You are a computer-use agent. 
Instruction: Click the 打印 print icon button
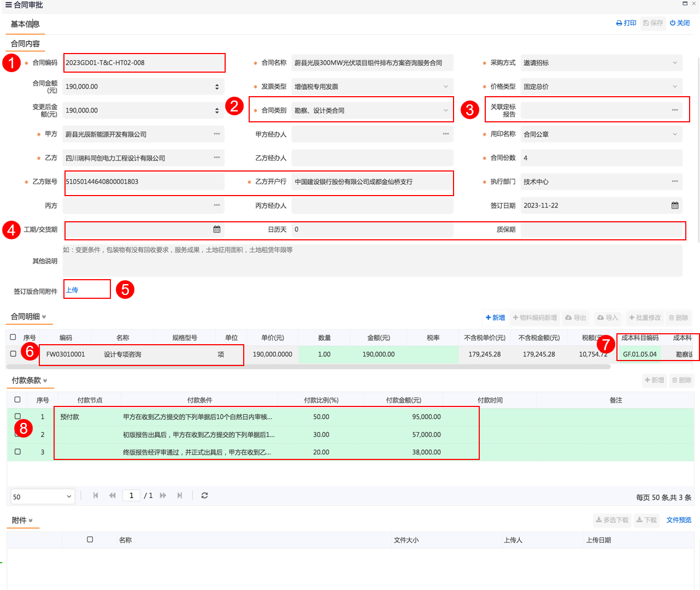pyautogui.click(x=626, y=23)
